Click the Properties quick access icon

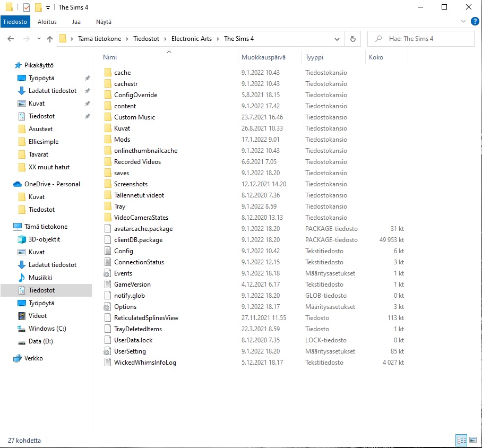pyautogui.click(x=27, y=7)
